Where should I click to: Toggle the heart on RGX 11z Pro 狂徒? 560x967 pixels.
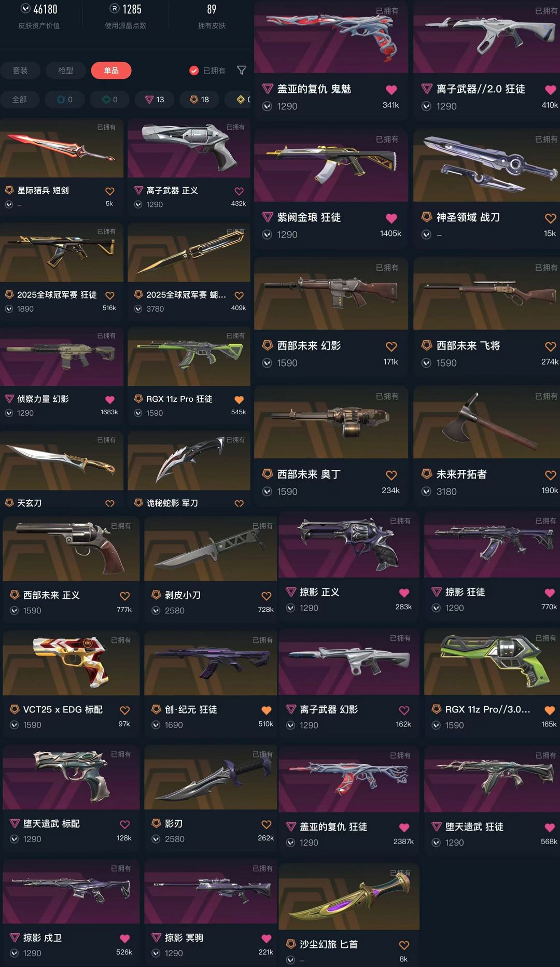[239, 400]
